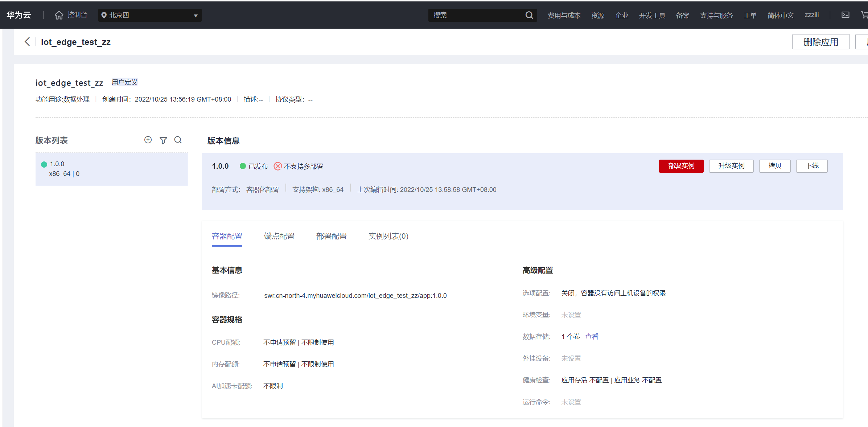Open the zzzili account menu

coord(811,15)
